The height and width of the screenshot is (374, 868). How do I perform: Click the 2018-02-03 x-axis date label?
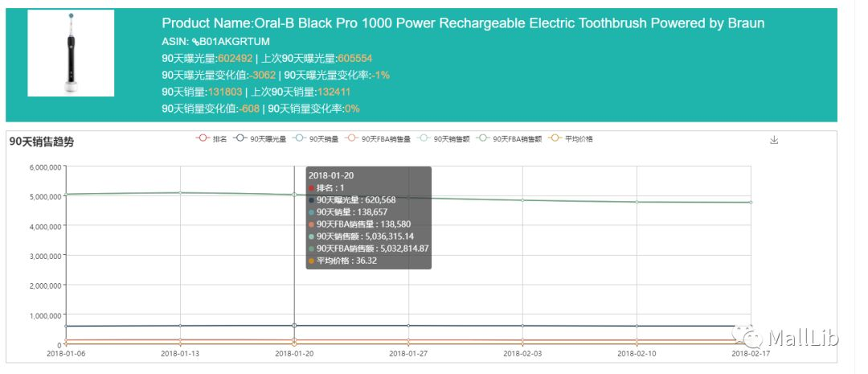click(522, 353)
